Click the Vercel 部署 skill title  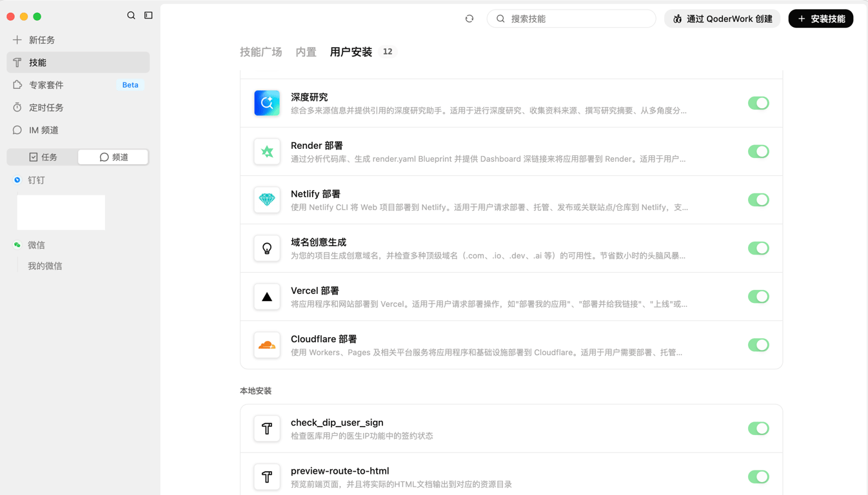click(x=315, y=291)
